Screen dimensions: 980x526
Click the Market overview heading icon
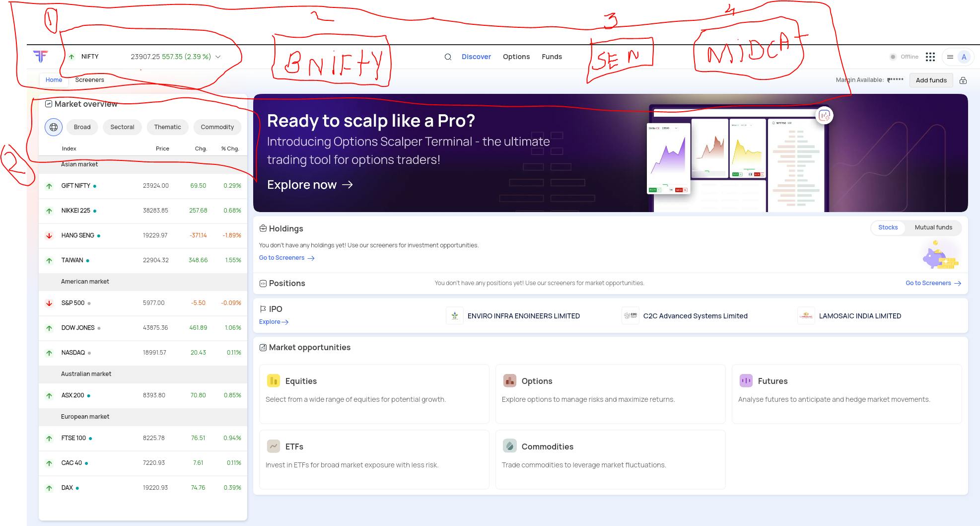click(49, 104)
